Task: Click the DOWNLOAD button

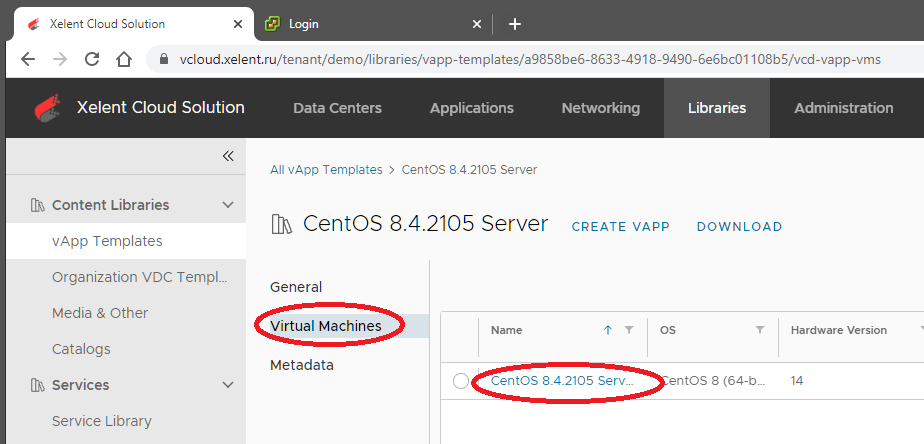Action: [x=740, y=226]
